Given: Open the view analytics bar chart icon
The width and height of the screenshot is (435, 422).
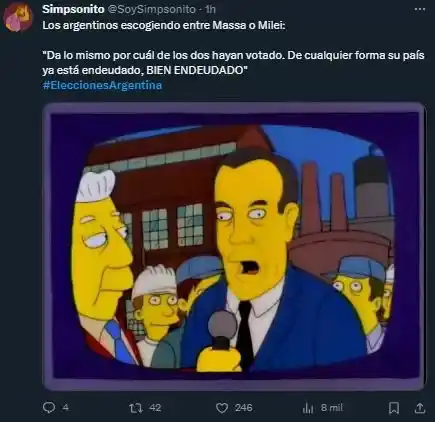Looking at the screenshot, I should 308,408.
